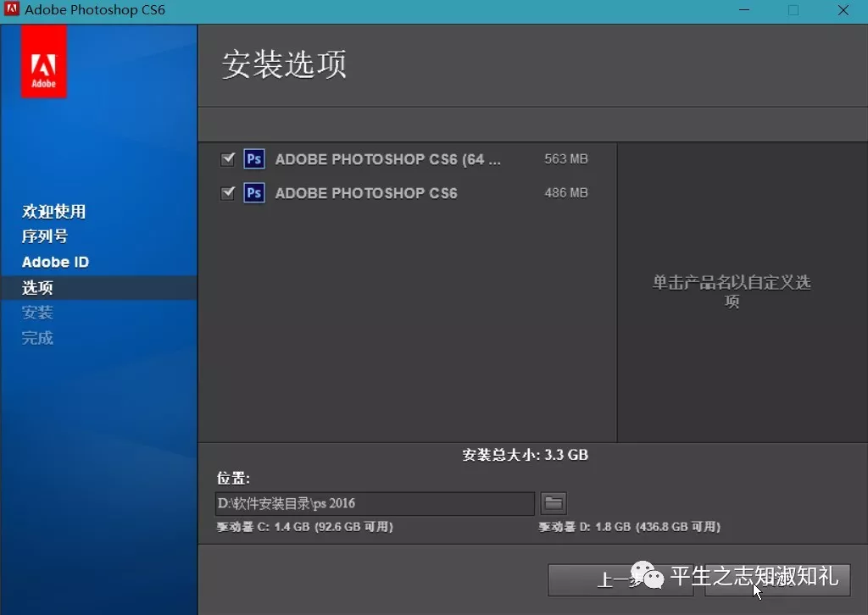Click the 486 MB size value

565,193
